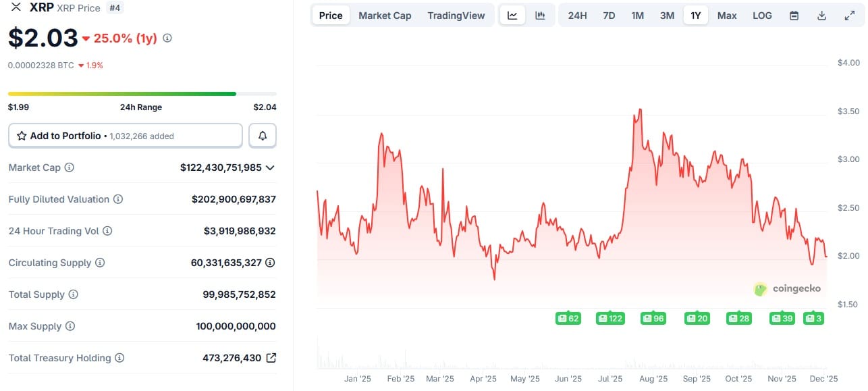Viewport: 868px width, 391px height.
Task: Toggle the LOG scale on the chart
Action: pos(762,14)
